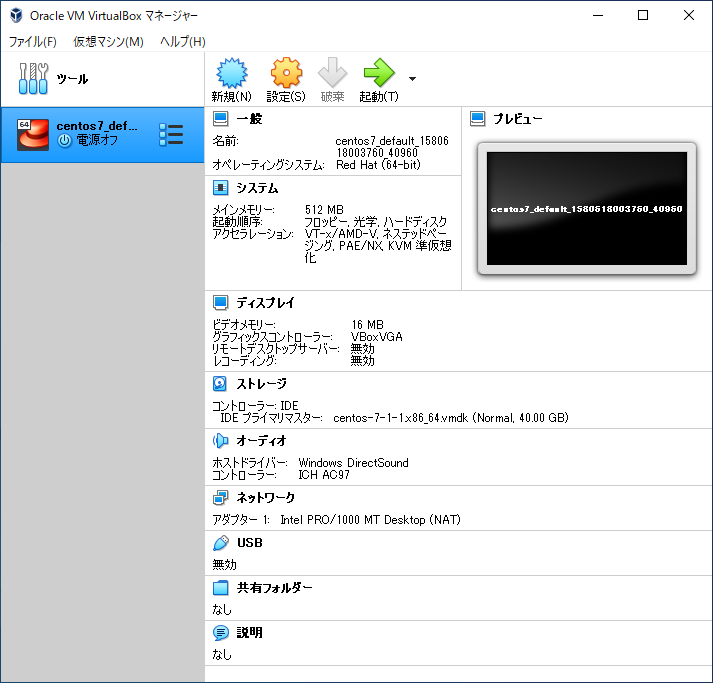Viewport: 713px width, 683px height.
Task: Select the ツール label in sidebar
Action: tap(72, 79)
